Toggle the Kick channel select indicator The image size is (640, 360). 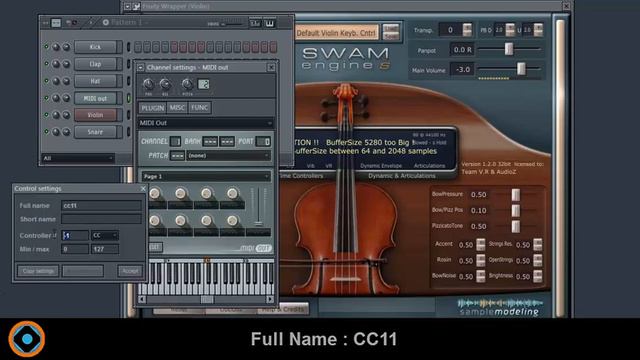(129, 47)
